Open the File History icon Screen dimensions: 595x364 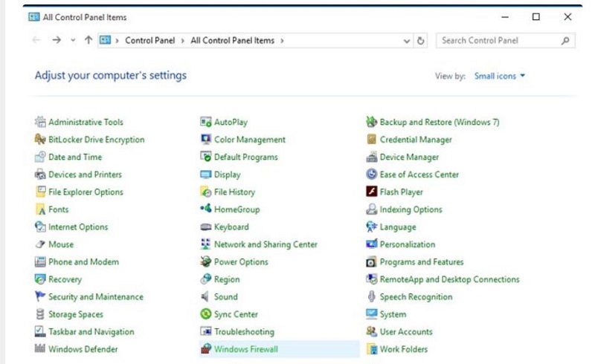206,192
